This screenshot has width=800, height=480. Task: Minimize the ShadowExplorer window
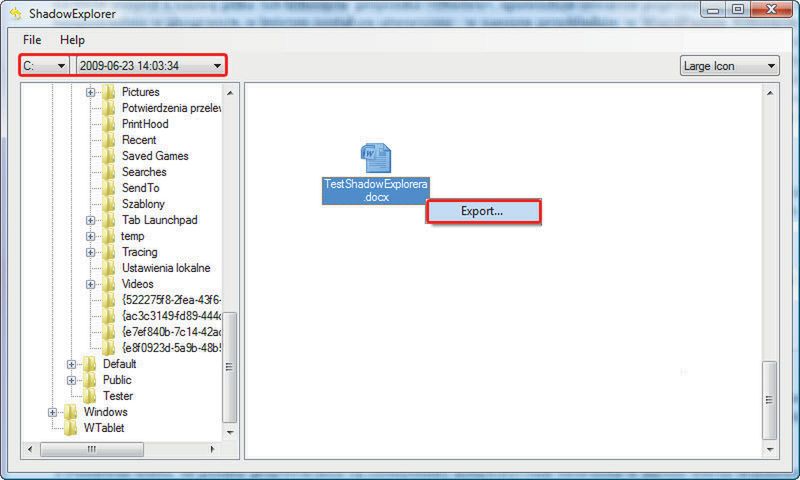(713, 10)
